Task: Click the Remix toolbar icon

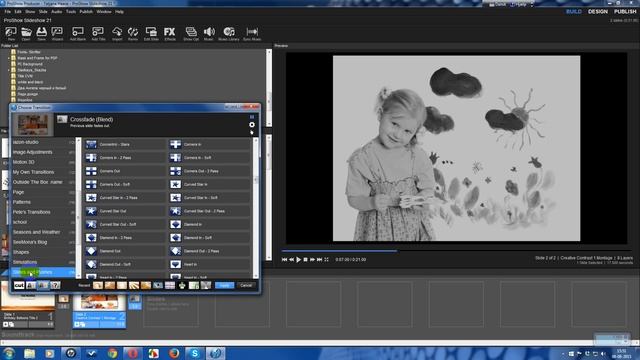Action: [x=133, y=33]
